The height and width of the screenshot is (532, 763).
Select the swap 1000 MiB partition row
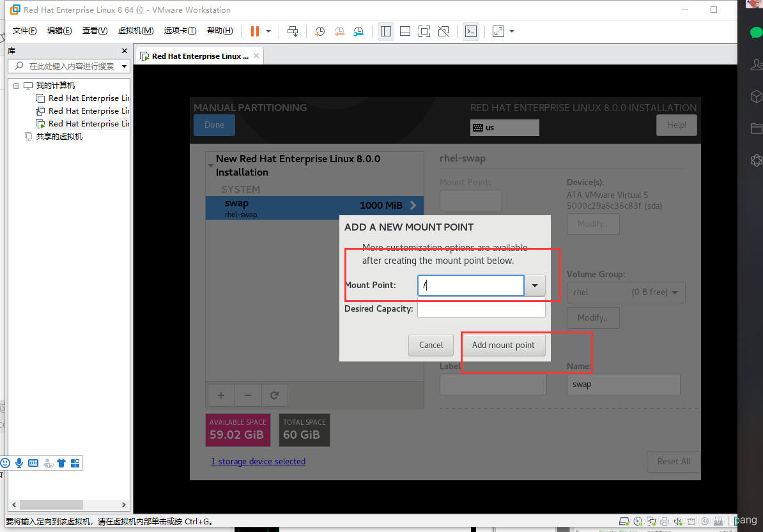point(314,208)
